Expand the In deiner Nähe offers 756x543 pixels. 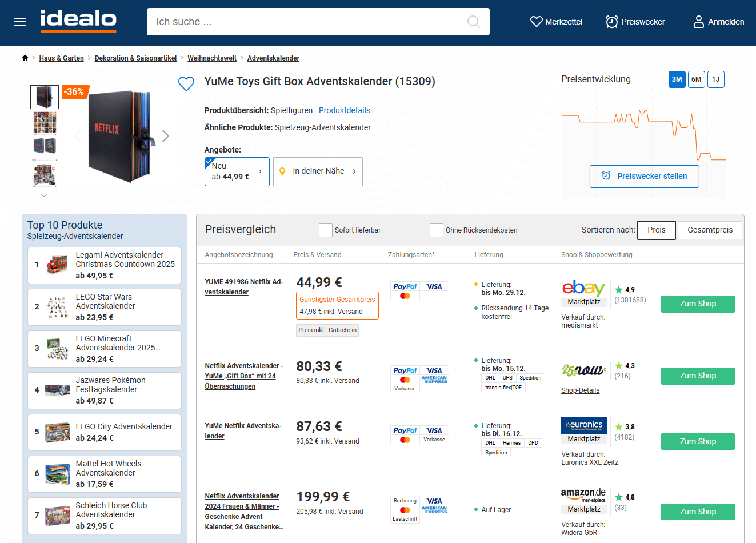pos(318,171)
